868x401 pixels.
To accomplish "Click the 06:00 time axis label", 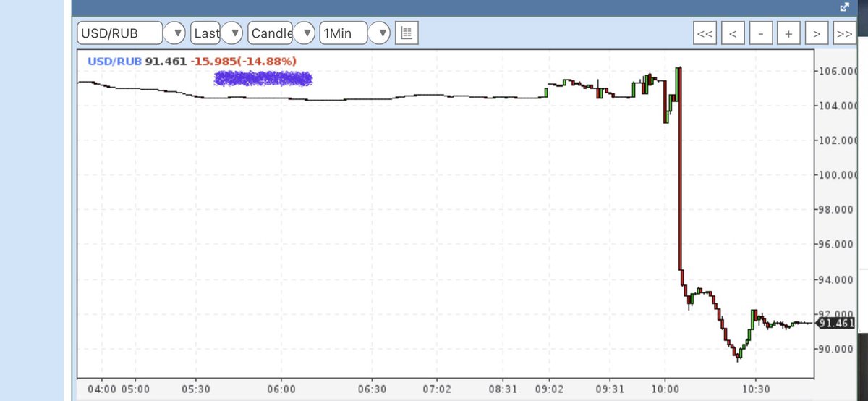I will click(x=280, y=389).
